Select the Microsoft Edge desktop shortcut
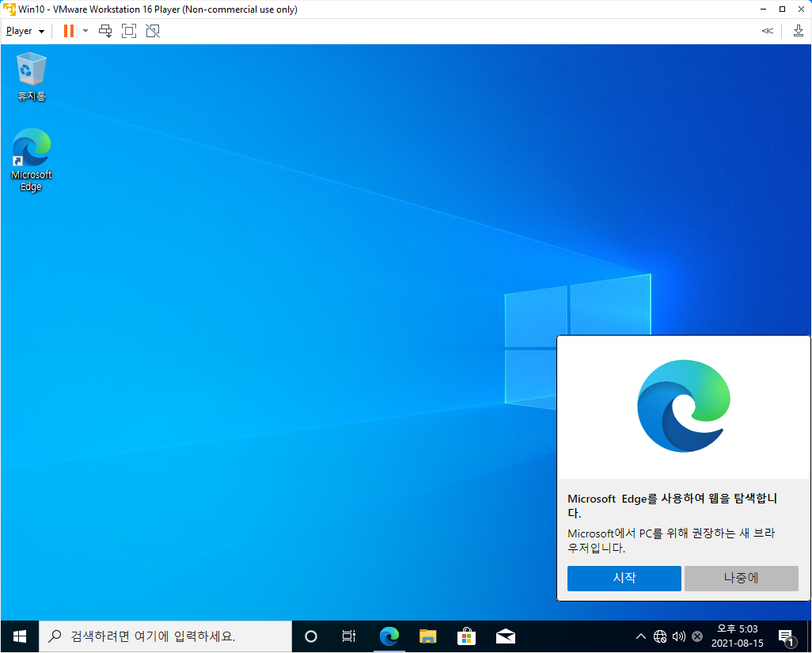 tap(32, 160)
